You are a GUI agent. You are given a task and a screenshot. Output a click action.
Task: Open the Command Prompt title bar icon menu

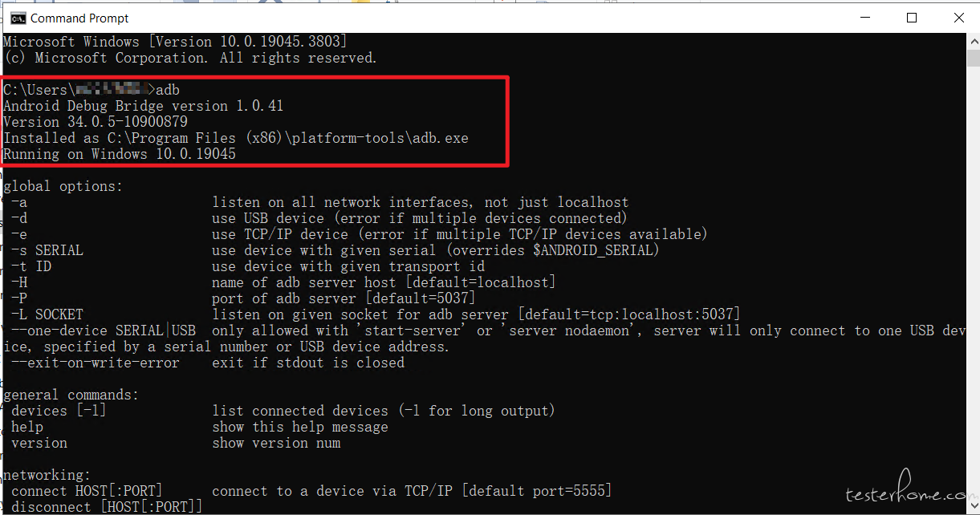pos(17,18)
